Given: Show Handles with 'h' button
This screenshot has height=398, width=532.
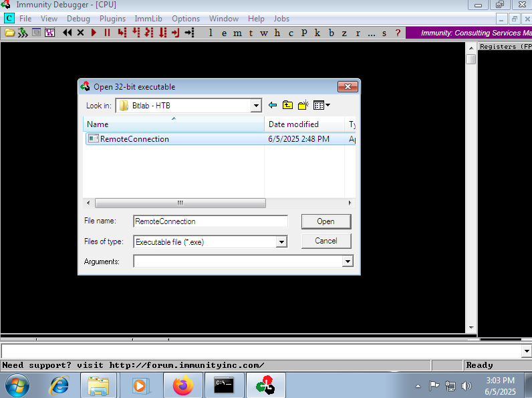Looking at the screenshot, I should (277, 33).
